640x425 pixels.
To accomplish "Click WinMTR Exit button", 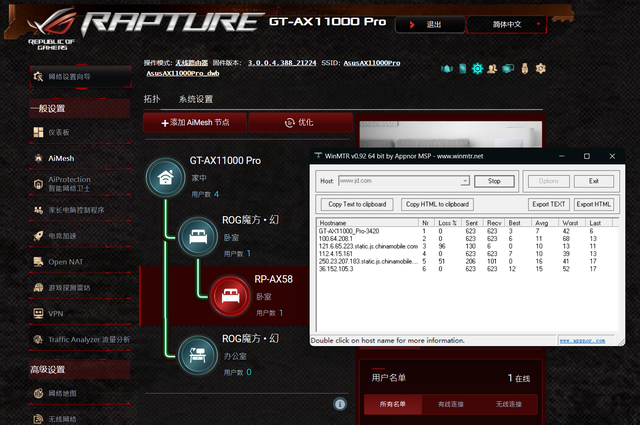I will coord(593,181).
